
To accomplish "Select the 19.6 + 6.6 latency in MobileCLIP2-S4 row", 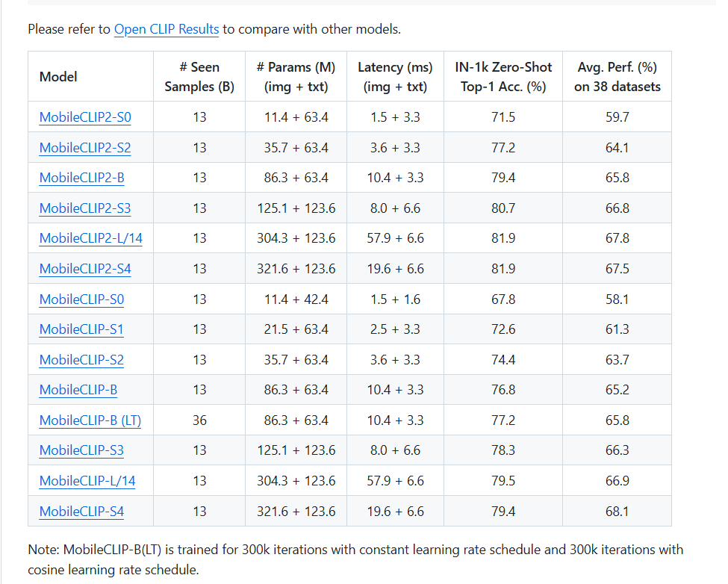I will 395,269.
